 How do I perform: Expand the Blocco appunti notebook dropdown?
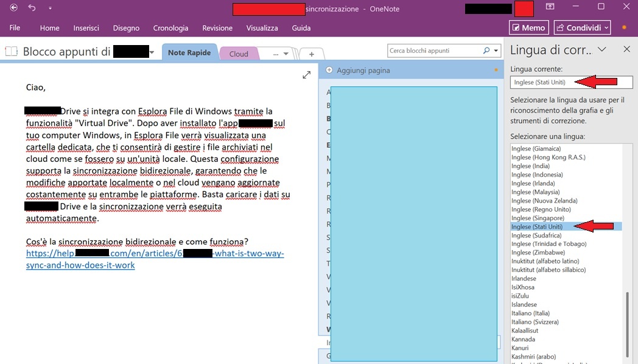[x=152, y=52]
